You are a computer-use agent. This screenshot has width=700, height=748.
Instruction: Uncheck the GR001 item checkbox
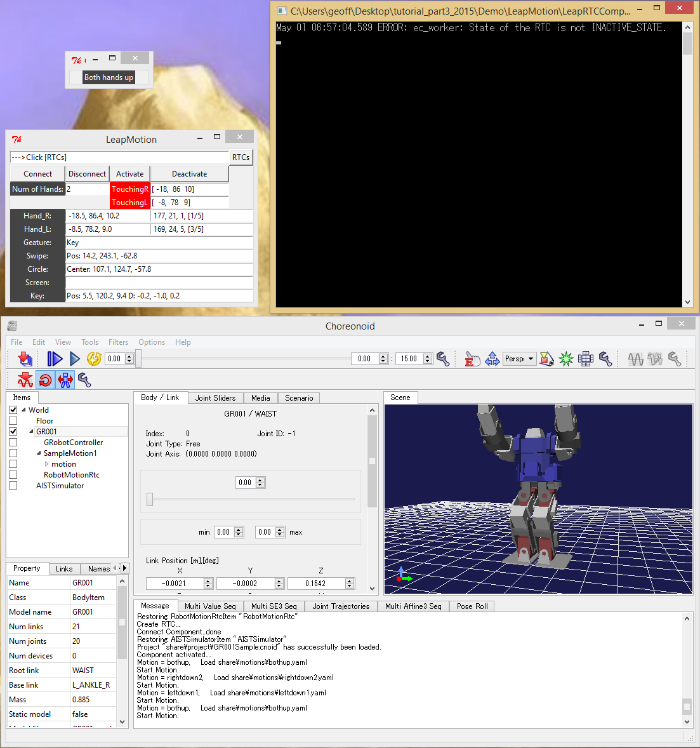point(13,431)
